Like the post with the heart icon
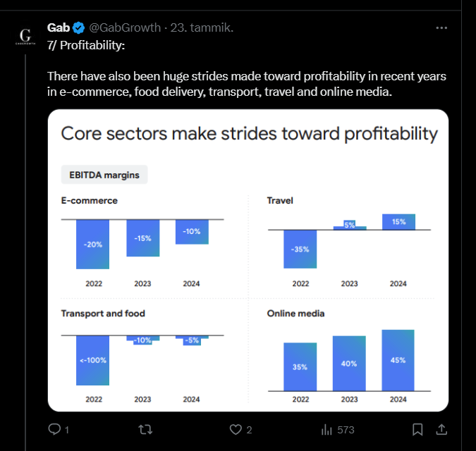Screen dimensions: 476x451 coord(236,429)
